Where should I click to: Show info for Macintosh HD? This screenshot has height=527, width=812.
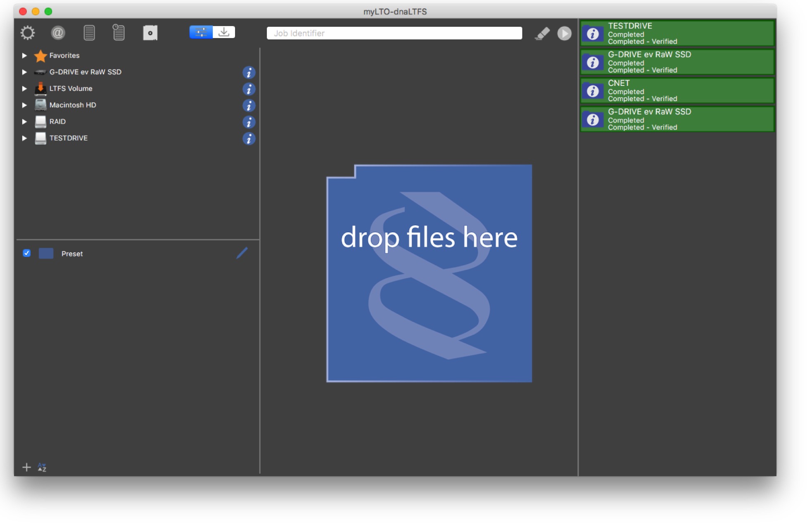pyautogui.click(x=249, y=106)
